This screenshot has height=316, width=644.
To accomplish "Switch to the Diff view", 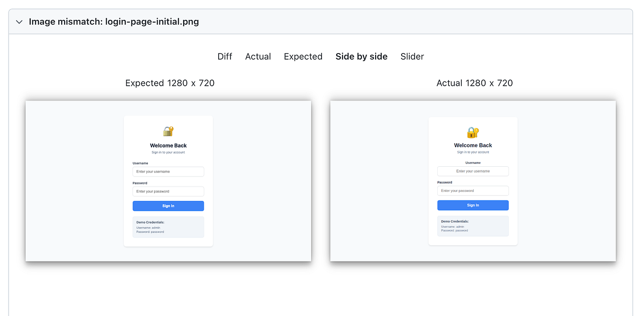I will pos(224,56).
